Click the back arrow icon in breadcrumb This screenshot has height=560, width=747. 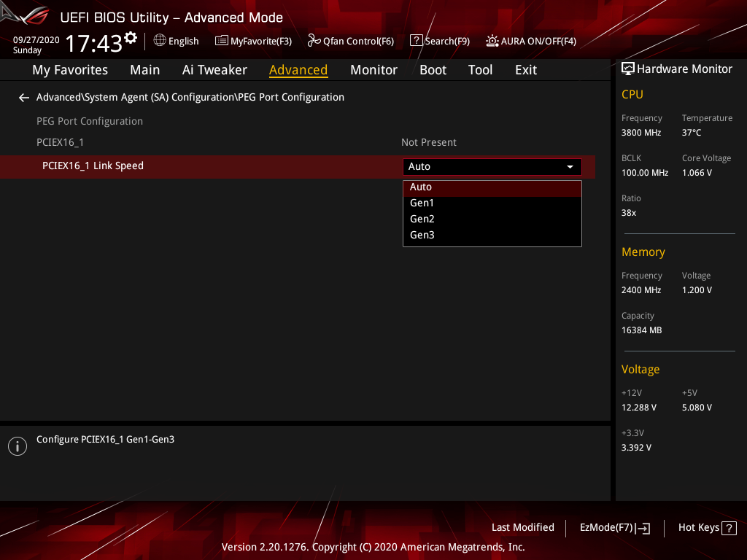click(24, 98)
